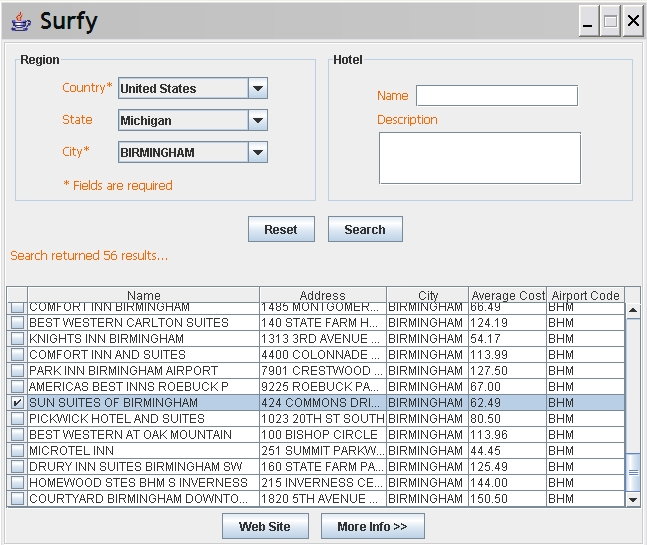This screenshot has height=545, width=647.
Task: Click the Airport Code column header
Action: click(586, 295)
